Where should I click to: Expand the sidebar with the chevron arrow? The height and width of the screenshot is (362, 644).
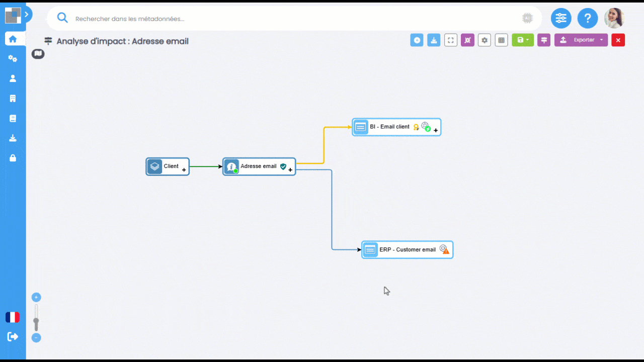click(27, 15)
